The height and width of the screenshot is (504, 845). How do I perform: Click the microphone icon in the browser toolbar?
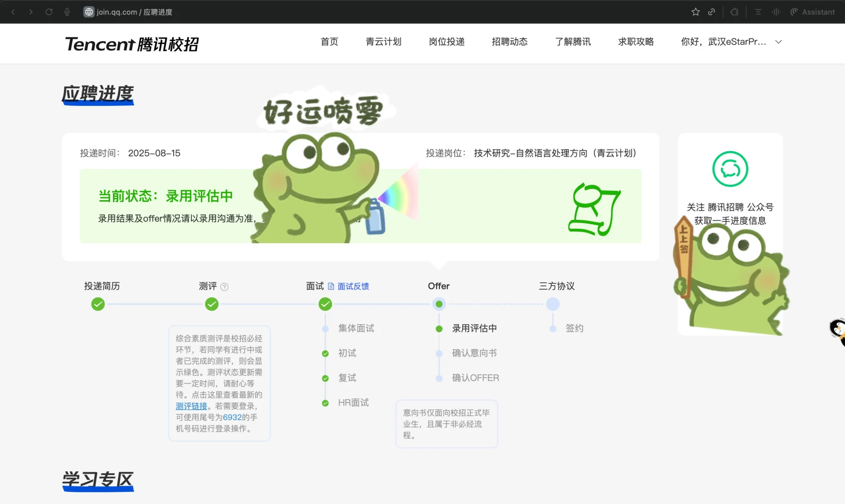67,12
